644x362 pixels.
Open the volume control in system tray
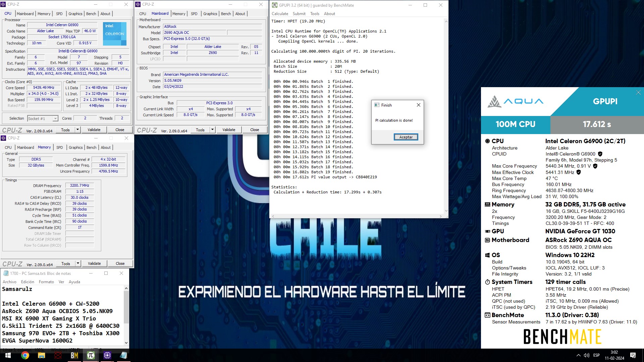pyautogui.click(x=586, y=355)
